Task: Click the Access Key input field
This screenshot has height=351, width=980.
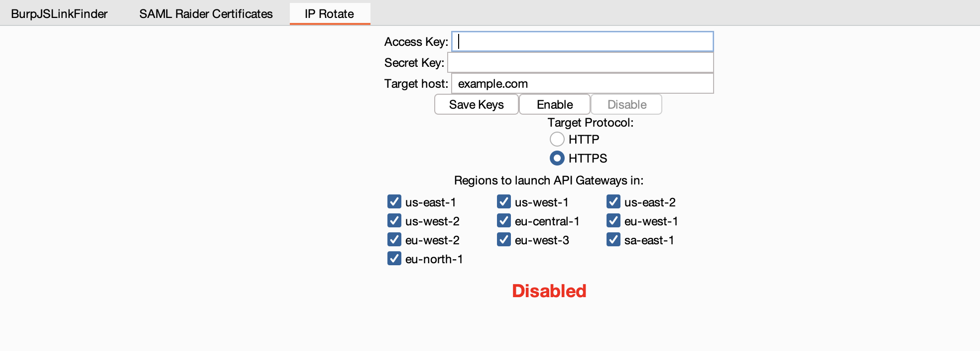Action: [x=582, y=42]
